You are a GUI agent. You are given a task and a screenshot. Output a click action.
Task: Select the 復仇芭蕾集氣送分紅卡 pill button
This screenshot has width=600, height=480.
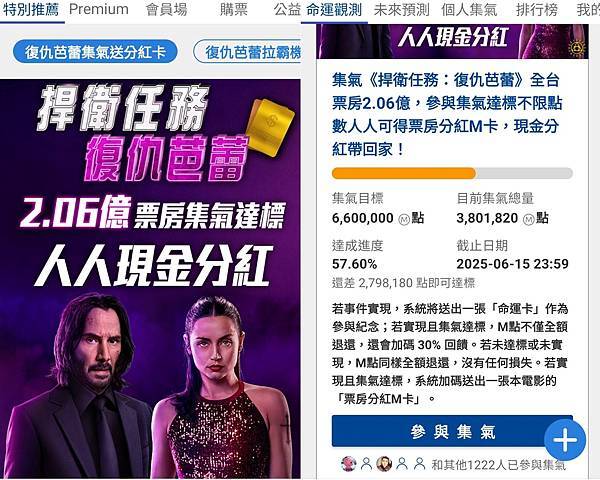pos(95,52)
